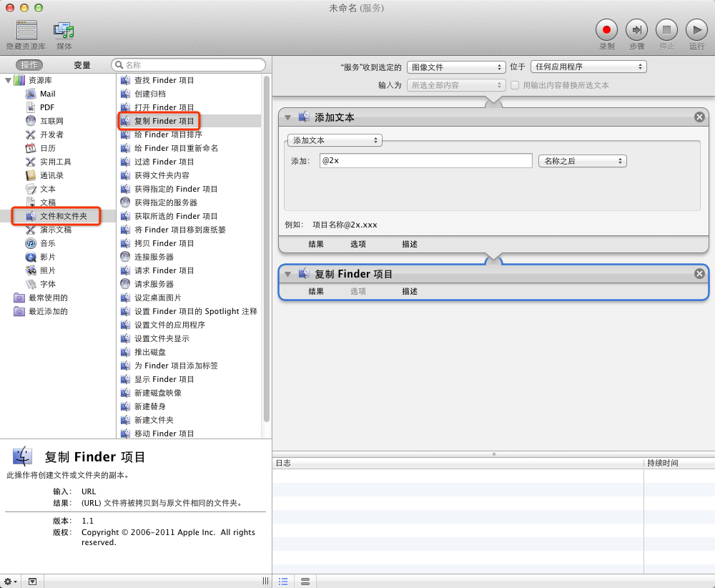Open 描述 tab of 复制 Finder 项目 action
The width and height of the screenshot is (715, 588).
pos(410,291)
